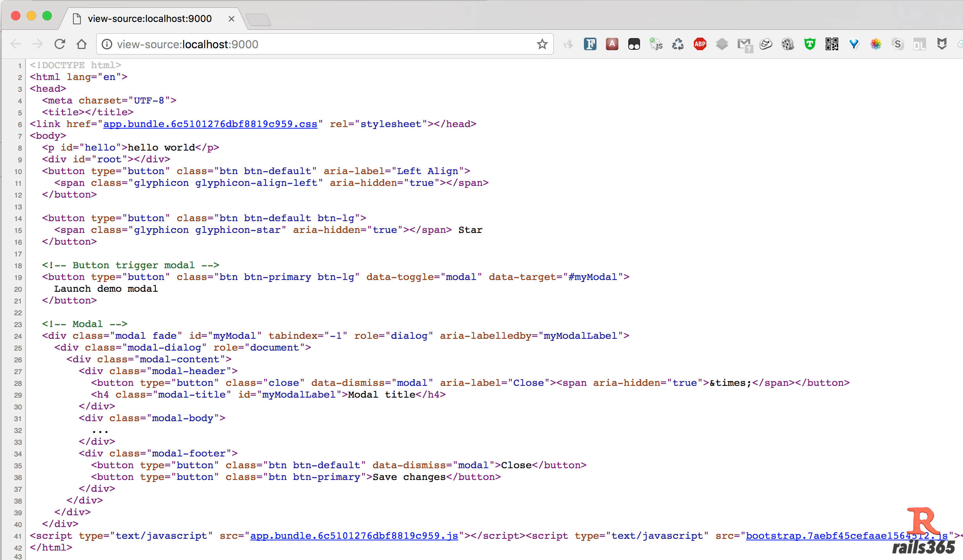963x560 pixels.
Task: Open the app.bundle JS script link
Action: coord(354,536)
